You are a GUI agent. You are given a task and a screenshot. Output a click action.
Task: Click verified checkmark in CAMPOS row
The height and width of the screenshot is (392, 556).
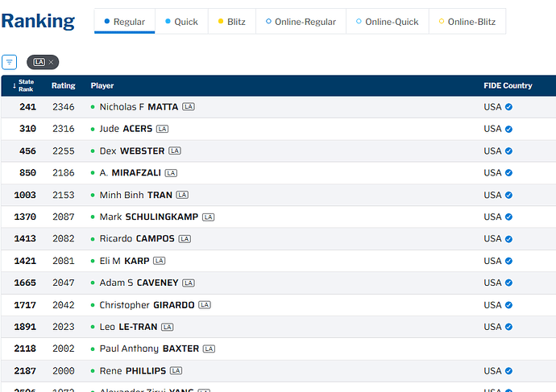click(x=508, y=239)
